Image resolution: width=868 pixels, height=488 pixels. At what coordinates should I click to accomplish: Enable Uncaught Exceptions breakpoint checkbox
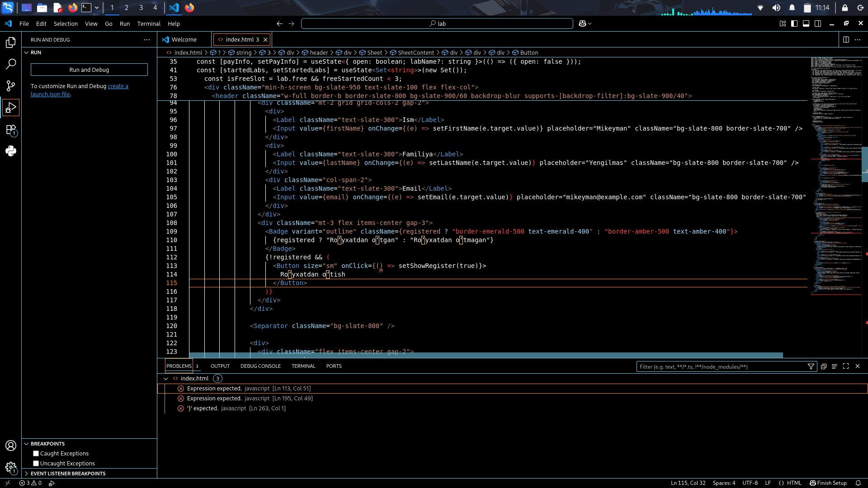[36, 464]
